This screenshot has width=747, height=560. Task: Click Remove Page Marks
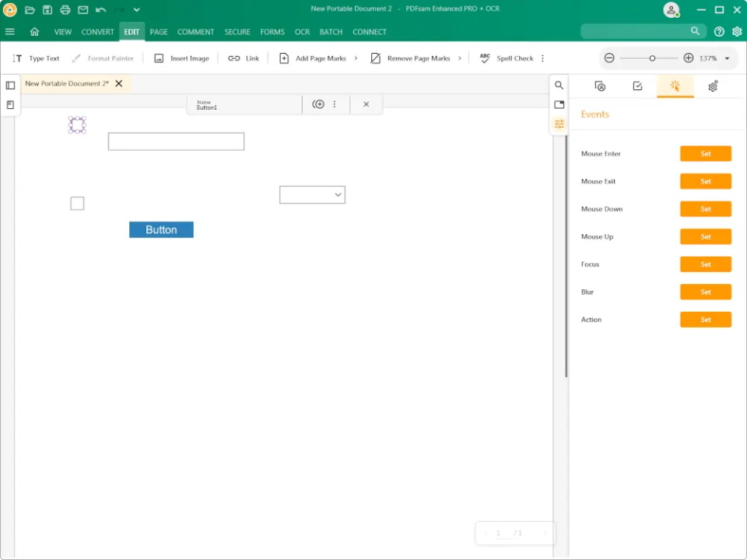click(x=410, y=58)
